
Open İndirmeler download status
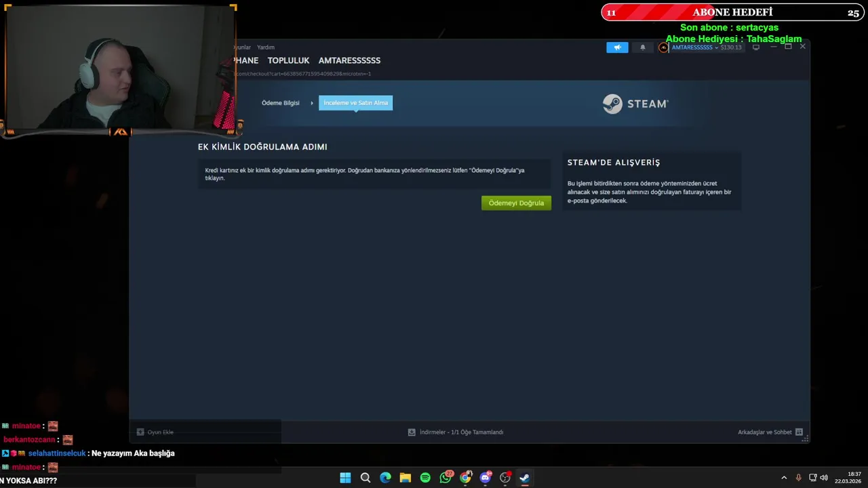[x=456, y=432]
